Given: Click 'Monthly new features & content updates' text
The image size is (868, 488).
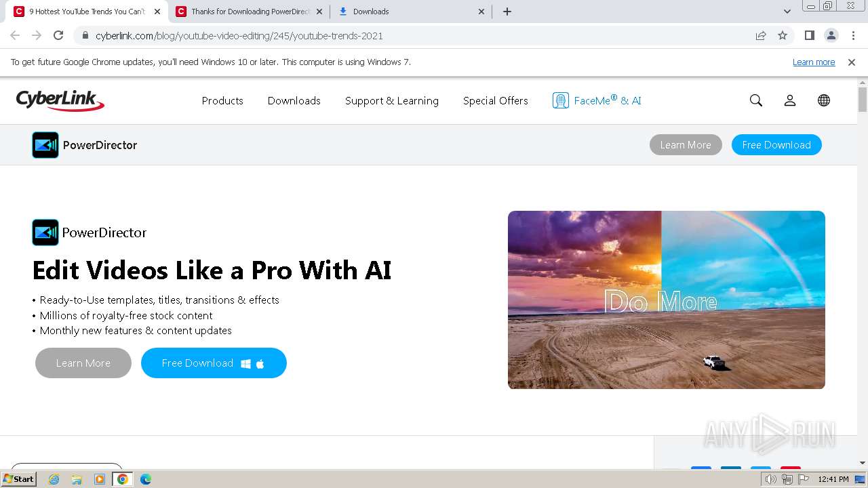Looking at the screenshot, I should (x=136, y=331).
